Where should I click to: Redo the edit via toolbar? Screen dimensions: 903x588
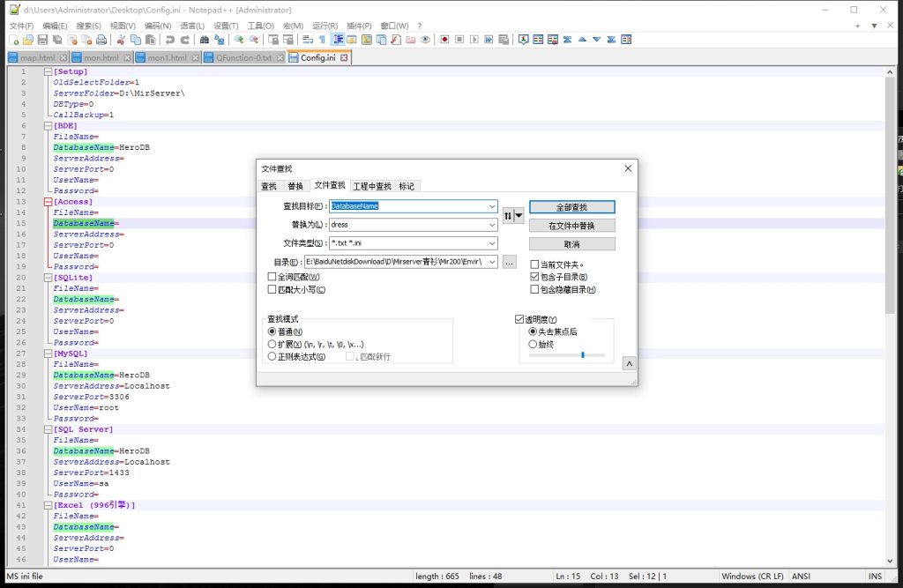tap(185, 40)
